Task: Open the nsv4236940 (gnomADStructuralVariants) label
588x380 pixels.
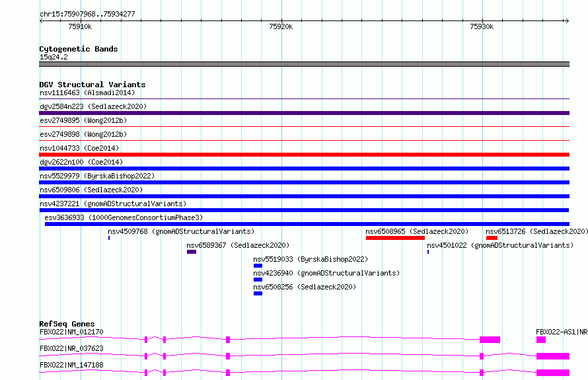Action: tap(326, 273)
